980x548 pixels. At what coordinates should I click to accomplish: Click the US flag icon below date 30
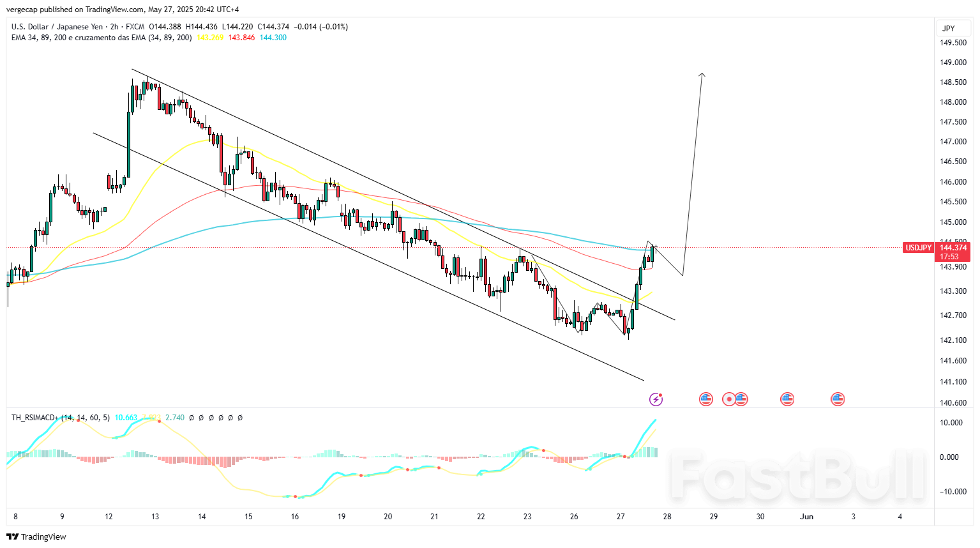pyautogui.click(x=787, y=399)
